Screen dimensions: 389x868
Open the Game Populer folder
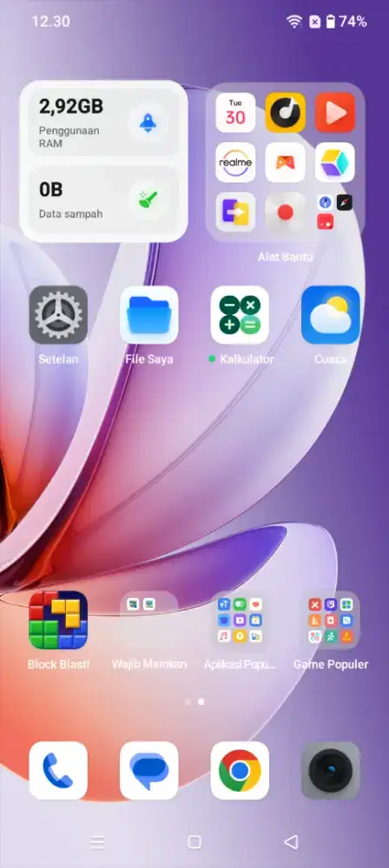tap(331, 620)
